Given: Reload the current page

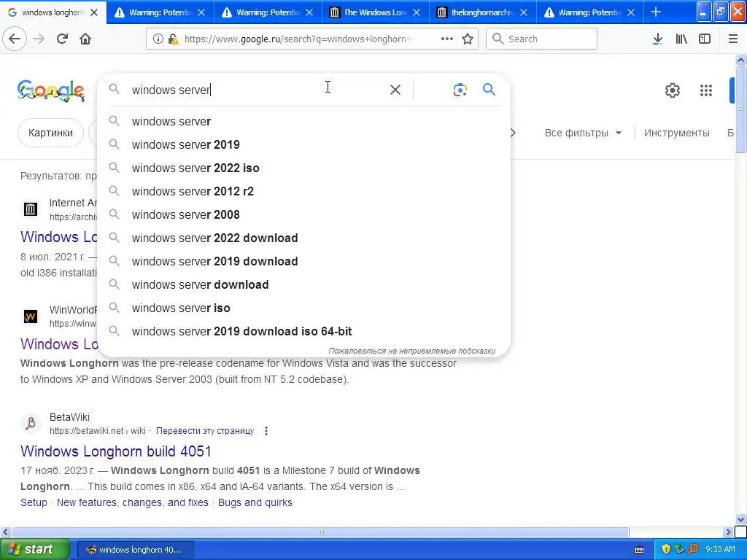Looking at the screenshot, I should tap(62, 39).
